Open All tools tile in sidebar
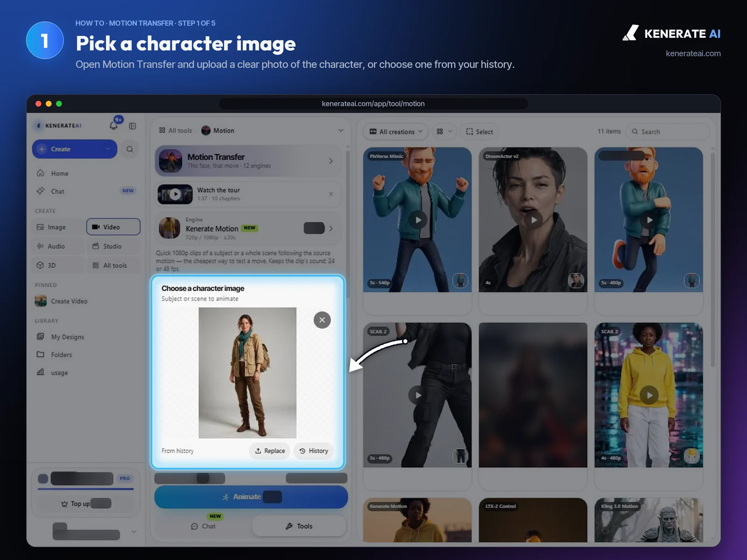The height and width of the screenshot is (560, 747). [x=113, y=265]
